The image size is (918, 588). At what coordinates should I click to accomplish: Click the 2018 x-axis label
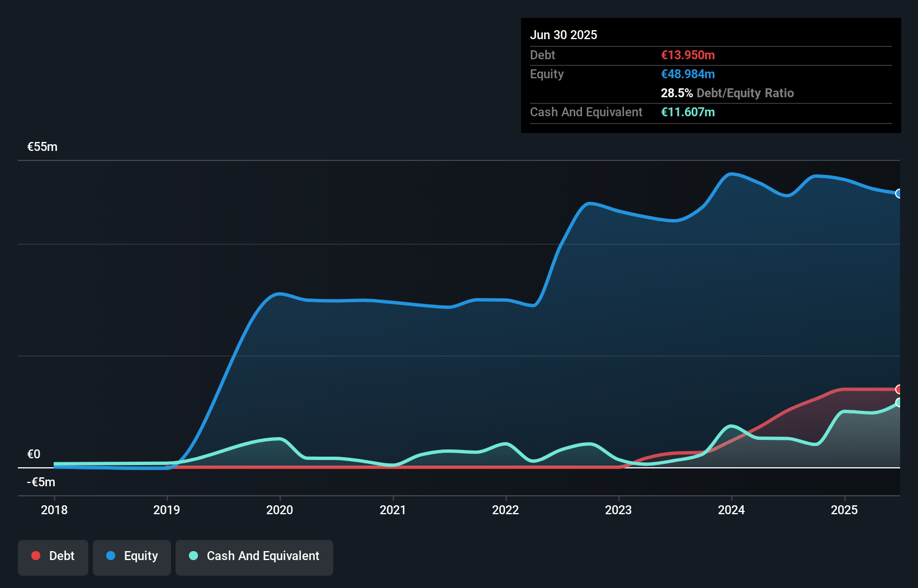(54, 510)
